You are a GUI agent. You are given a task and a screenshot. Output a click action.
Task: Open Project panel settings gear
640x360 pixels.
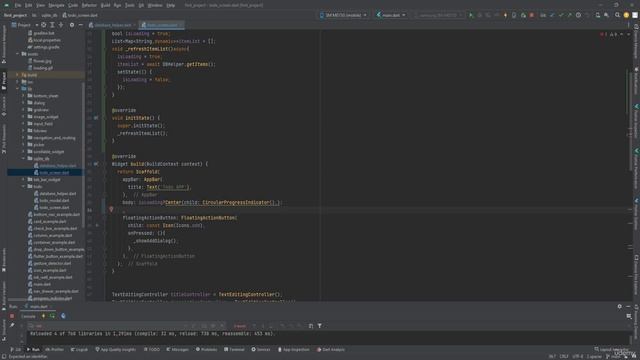click(x=72, y=25)
